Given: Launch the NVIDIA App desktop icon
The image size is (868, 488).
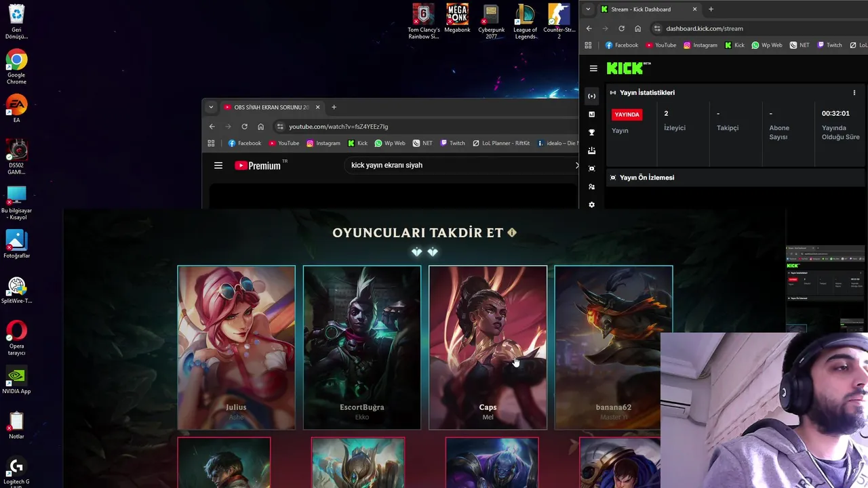Looking at the screenshot, I should coord(16,380).
